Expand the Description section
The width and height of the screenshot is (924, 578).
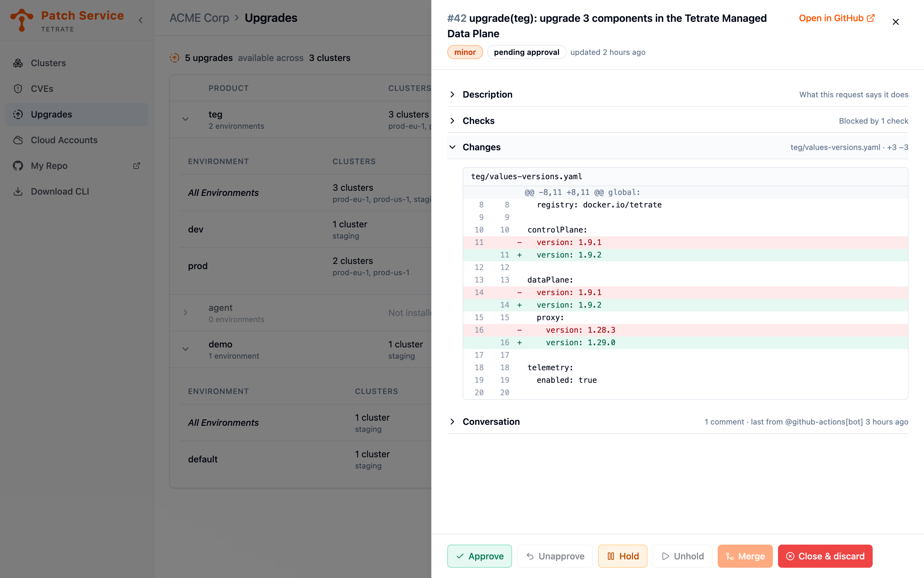[678, 94]
